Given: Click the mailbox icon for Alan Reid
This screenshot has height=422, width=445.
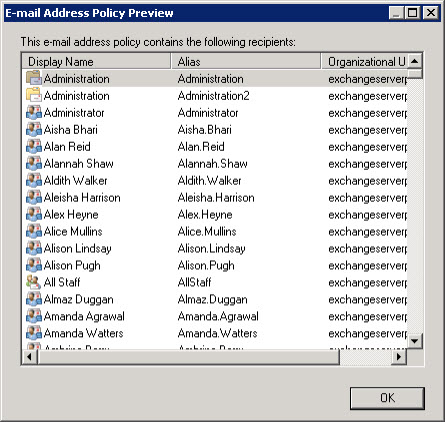Looking at the screenshot, I should click(34, 146).
